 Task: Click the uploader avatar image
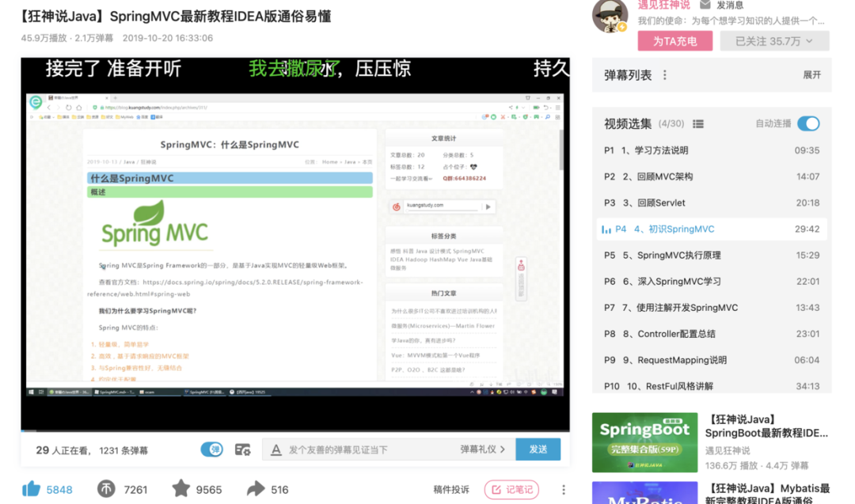pyautogui.click(x=610, y=17)
